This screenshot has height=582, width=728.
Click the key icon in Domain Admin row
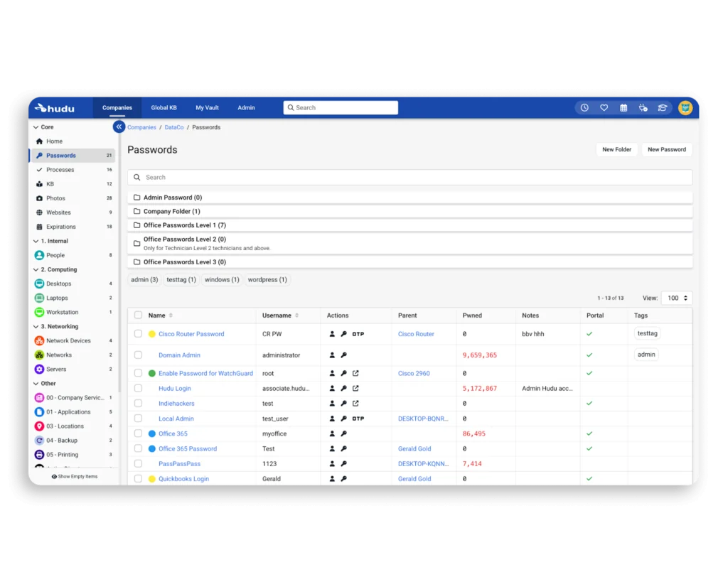343,355
